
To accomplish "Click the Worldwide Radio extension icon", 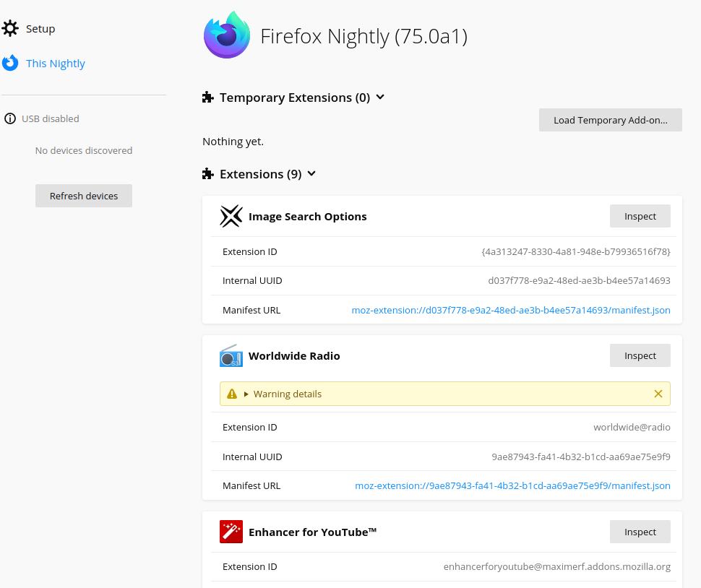I will [231, 355].
